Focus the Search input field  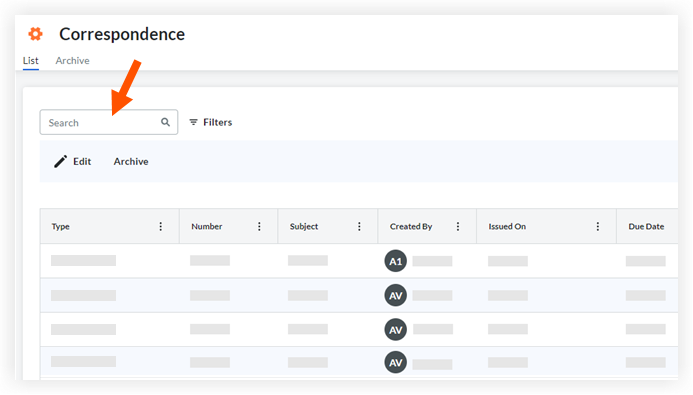pyautogui.click(x=109, y=122)
